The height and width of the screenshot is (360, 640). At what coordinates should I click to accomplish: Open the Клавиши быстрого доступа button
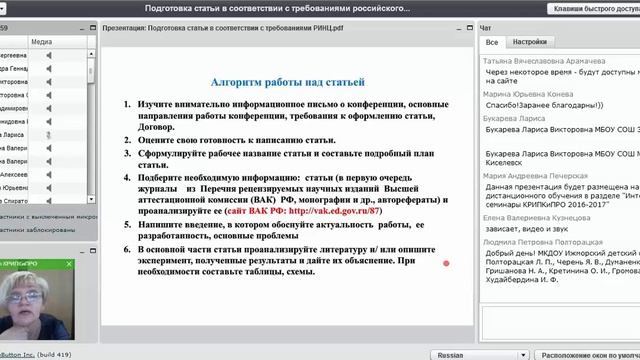point(594,9)
